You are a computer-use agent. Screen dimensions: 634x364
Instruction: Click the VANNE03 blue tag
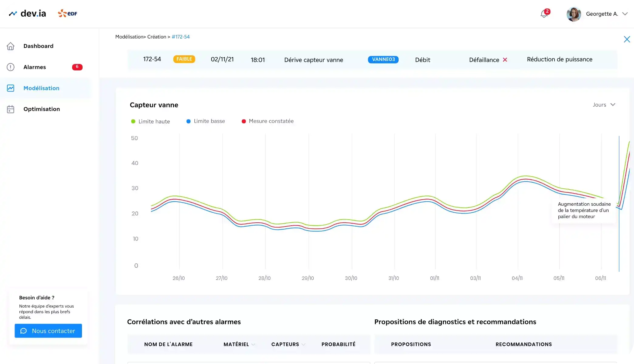[x=383, y=59]
